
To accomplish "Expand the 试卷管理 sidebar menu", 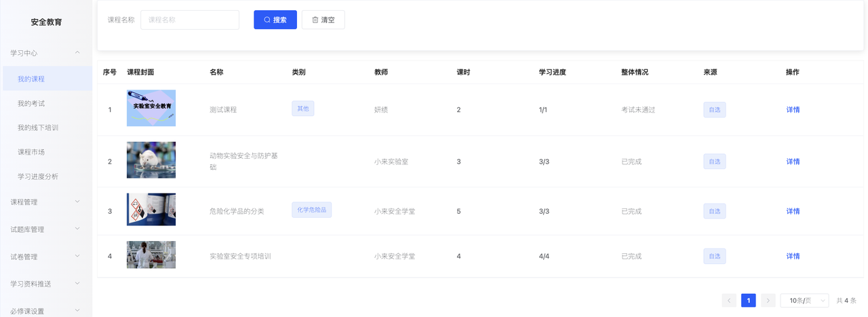I will point(46,257).
